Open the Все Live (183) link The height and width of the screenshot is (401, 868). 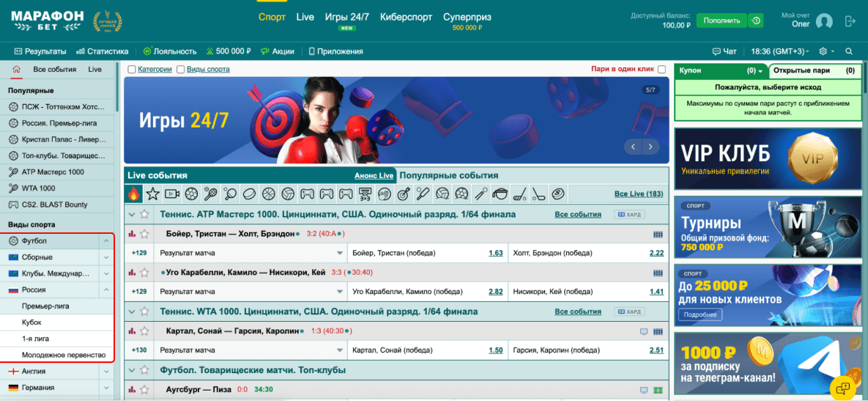click(x=638, y=194)
